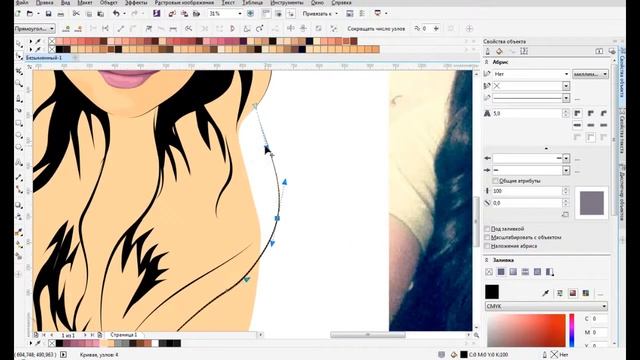Open the Растровые изображения menu
Screen dimensions: 640x360
tap(184, 2)
